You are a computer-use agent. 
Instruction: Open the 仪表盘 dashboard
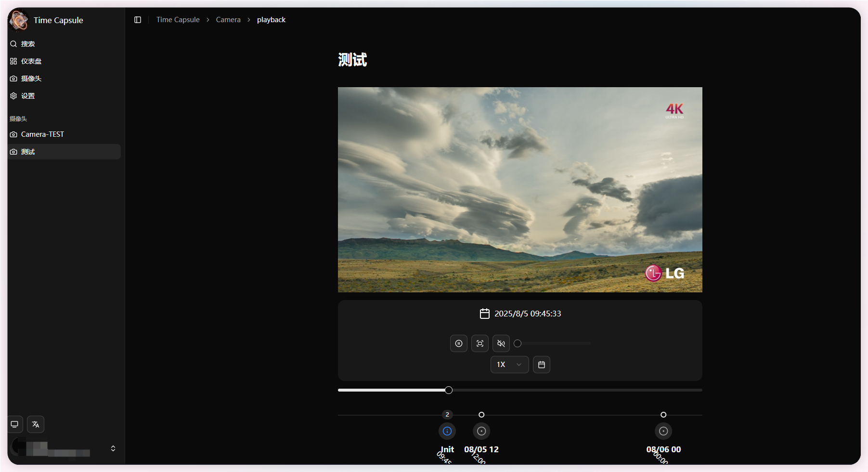(31, 61)
